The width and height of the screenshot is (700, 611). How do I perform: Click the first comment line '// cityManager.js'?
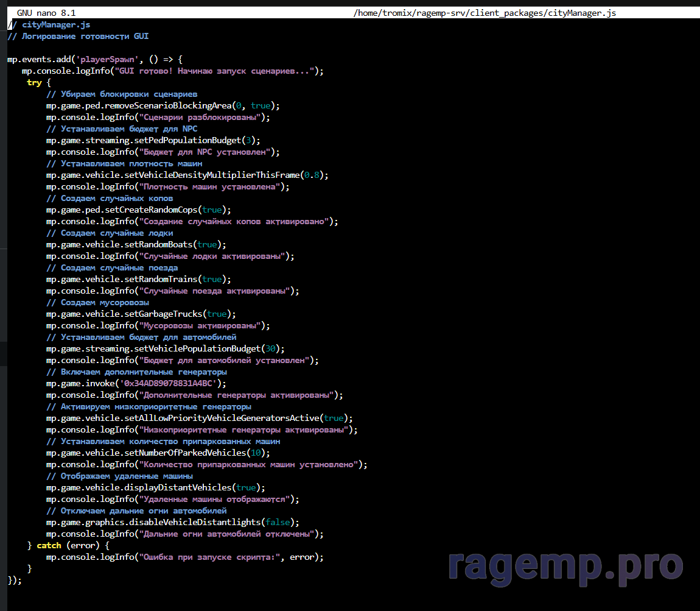pos(49,25)
